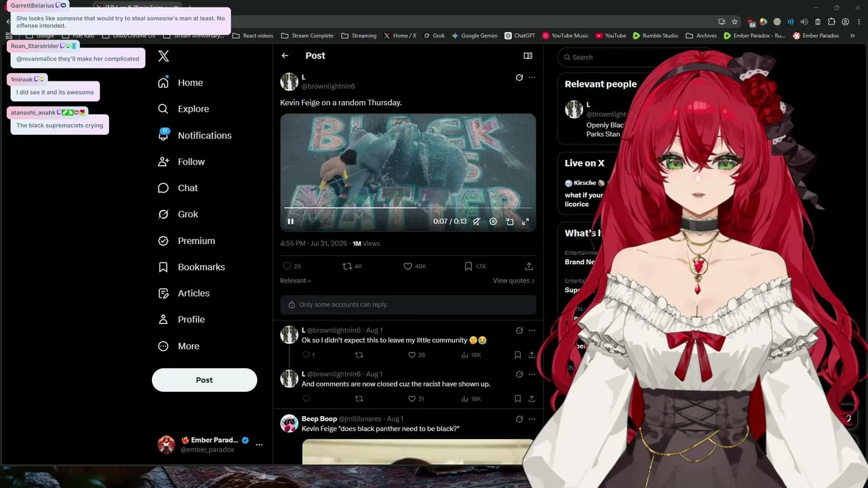The width and height of the screenshot is (868, 488).
Task: Open the Relevant reply sort dropdown
Action: pos(296,281)
